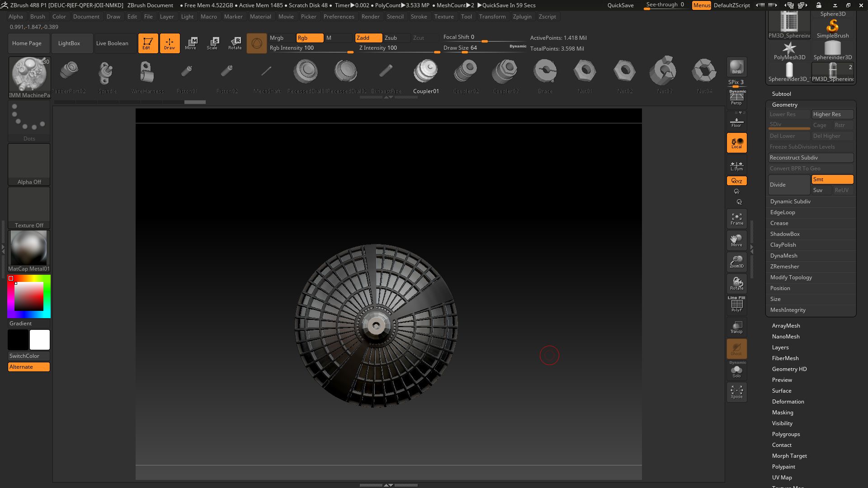Choose the Nut03 insert mesh
This screenshot has height=488, width=868.
[x=665, y=75]
